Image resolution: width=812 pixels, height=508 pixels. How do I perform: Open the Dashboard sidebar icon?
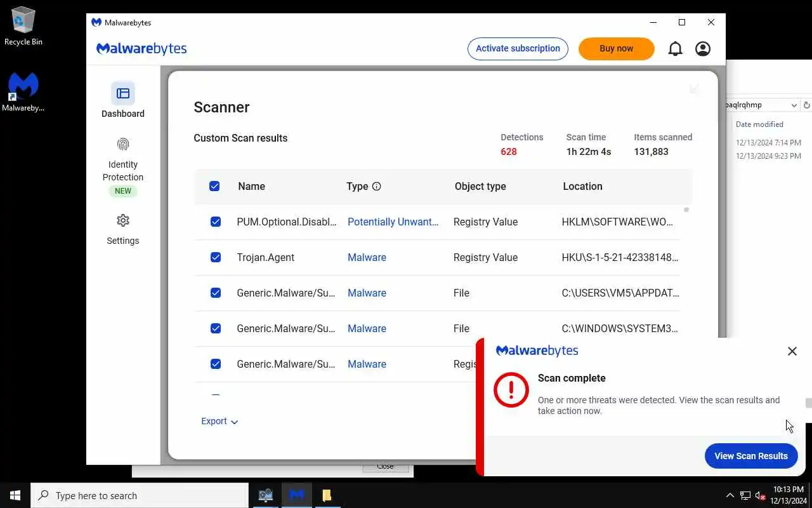pyautogui.click(x=123, y=93)
